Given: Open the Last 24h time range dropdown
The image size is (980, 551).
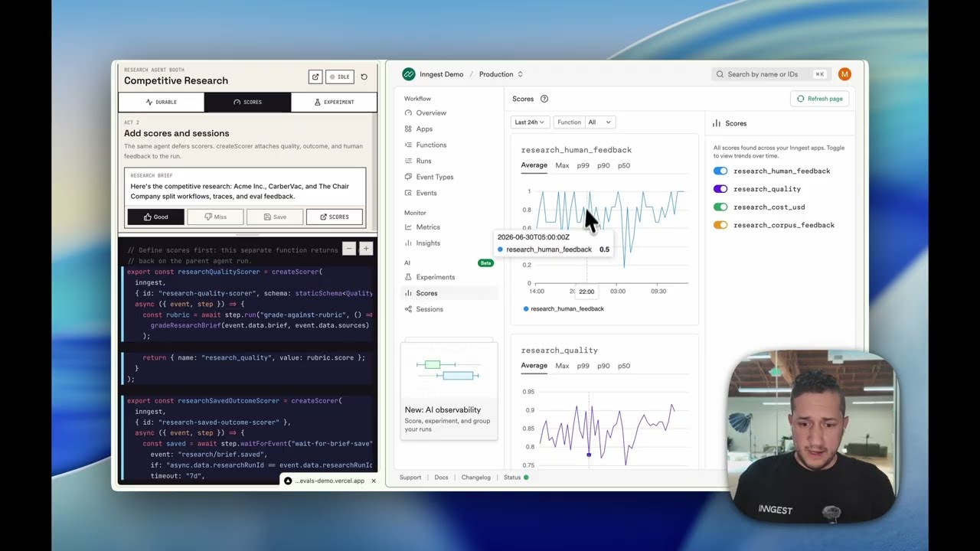Looking at the screenshot, I should coord(529,122).
